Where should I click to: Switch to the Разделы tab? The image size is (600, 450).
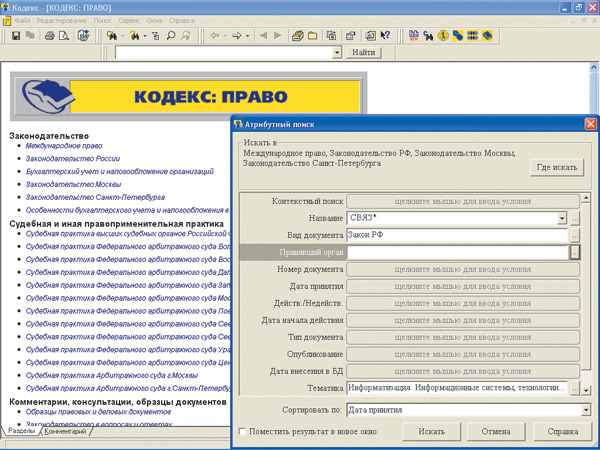21,431
